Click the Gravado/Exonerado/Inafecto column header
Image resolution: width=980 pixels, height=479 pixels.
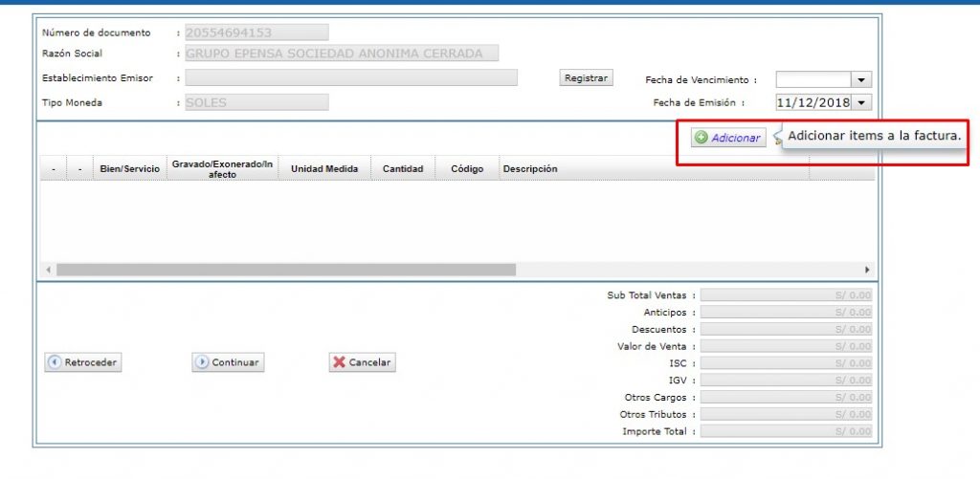click(x=222, y=168)
